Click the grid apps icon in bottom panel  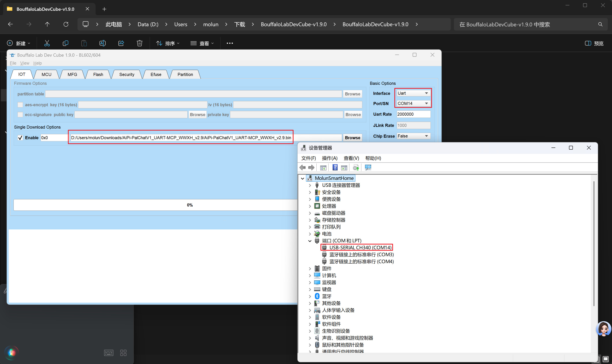123,353
